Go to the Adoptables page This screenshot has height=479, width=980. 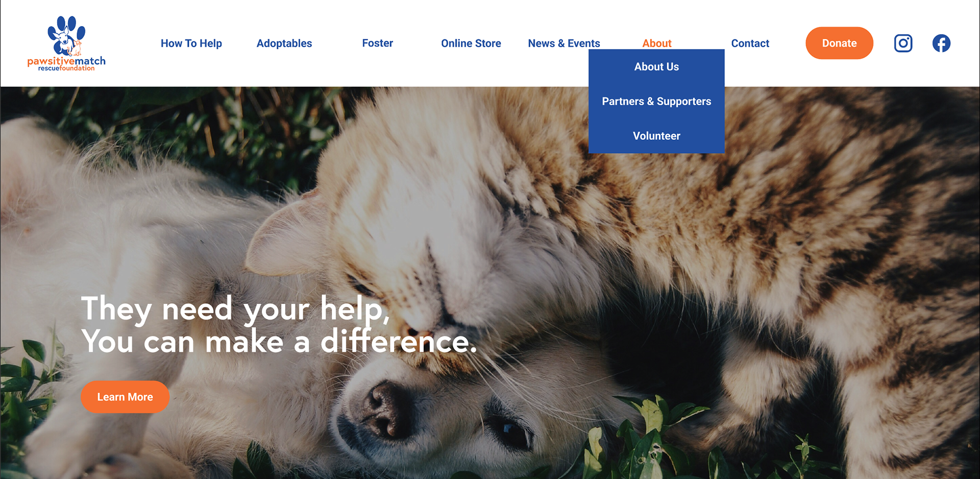click(284, 43)
